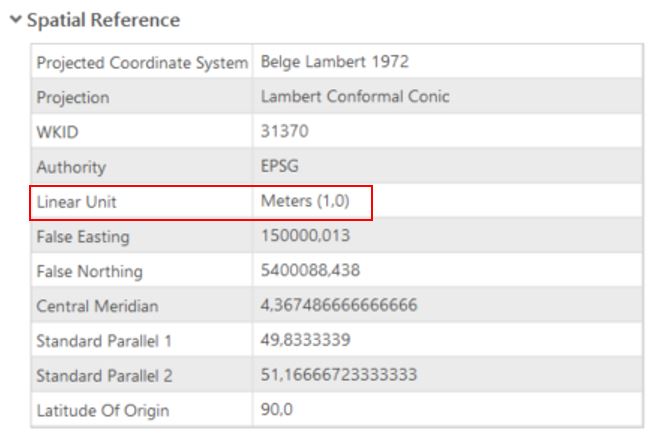Click the Authority label cell
The image size is (661, 444).
(70, 168)
